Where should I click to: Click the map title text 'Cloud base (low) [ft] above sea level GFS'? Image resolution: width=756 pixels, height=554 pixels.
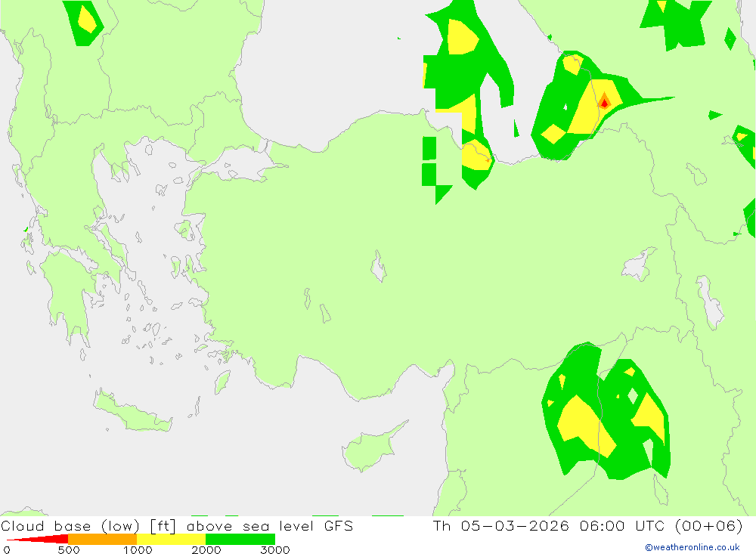(177, 525)
